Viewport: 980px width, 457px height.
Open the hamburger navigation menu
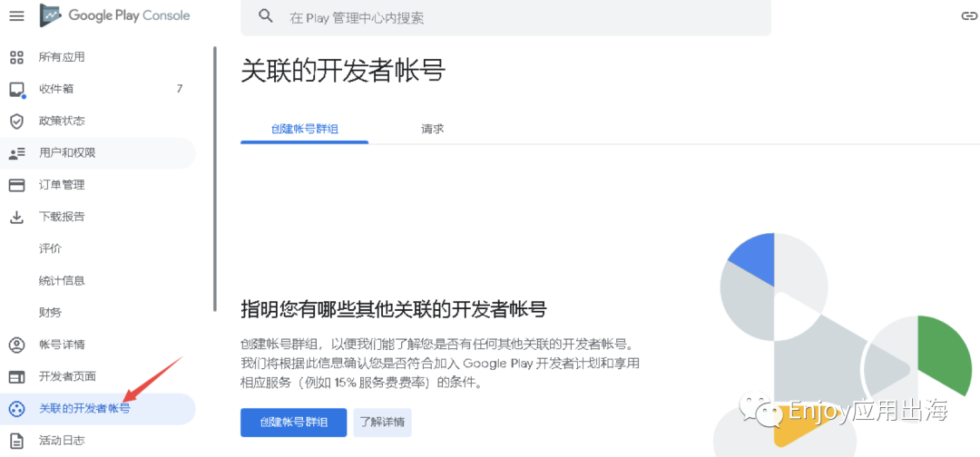point(17,16)
